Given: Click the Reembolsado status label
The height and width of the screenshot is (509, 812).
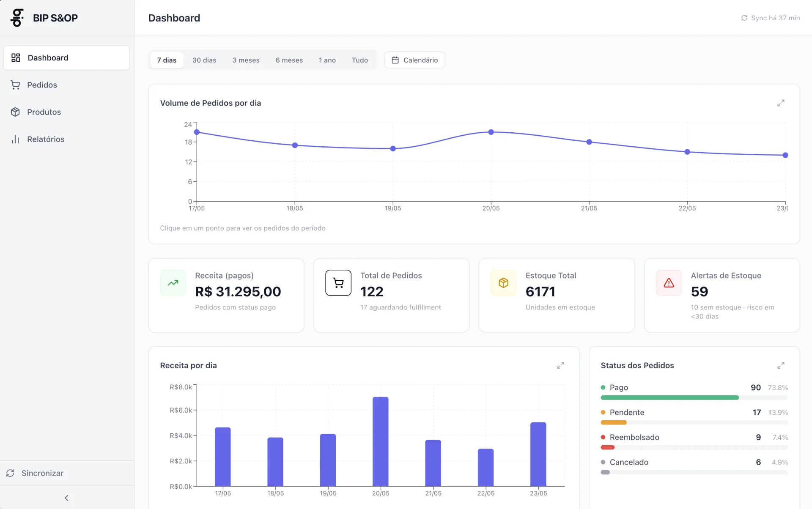Looking at the screenshot, I should 634,438.
